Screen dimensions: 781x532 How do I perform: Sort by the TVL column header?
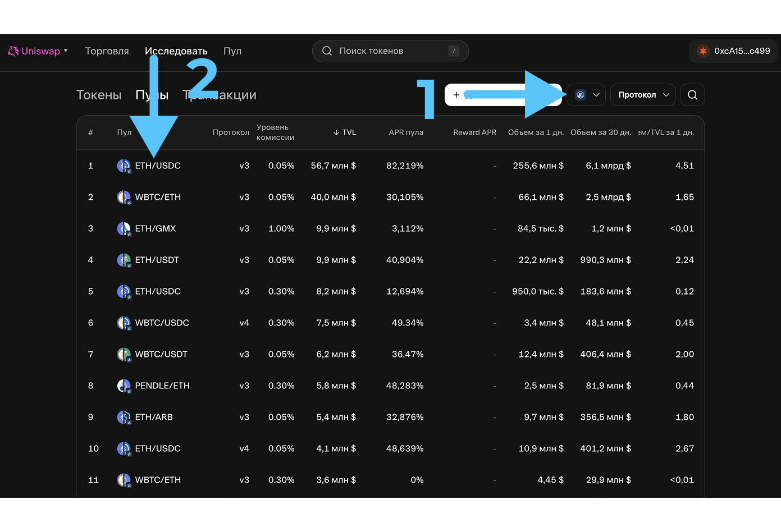tap(345, 132)
